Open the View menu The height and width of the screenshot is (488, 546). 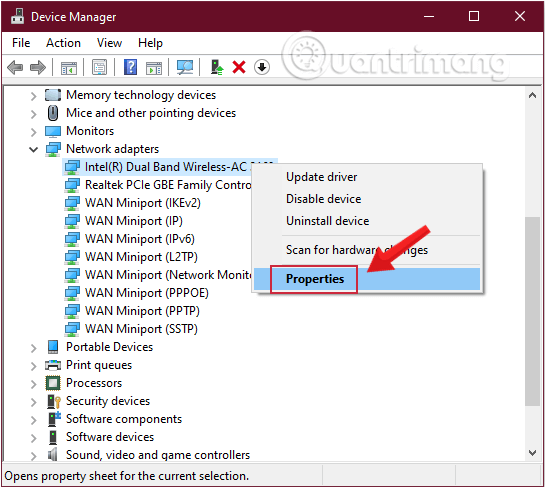coord(109,43)
